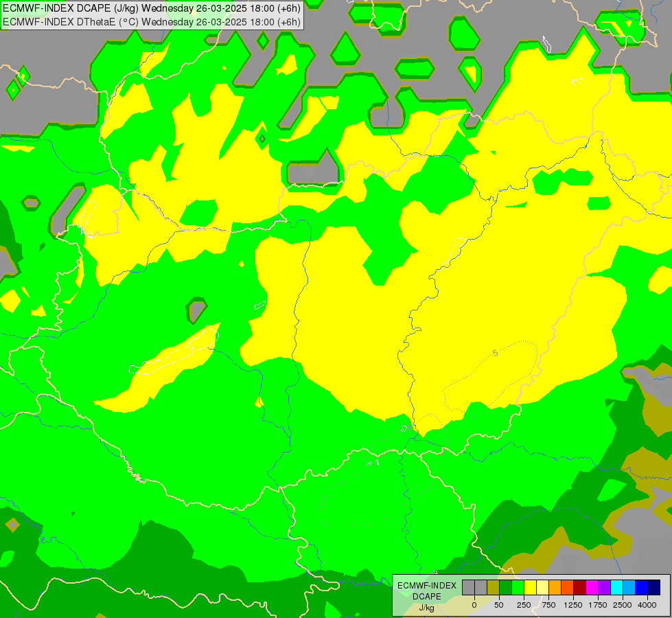
Task: Click the pale yellow legend swatch
Action: pyautogui.click(x=542, y=587)
